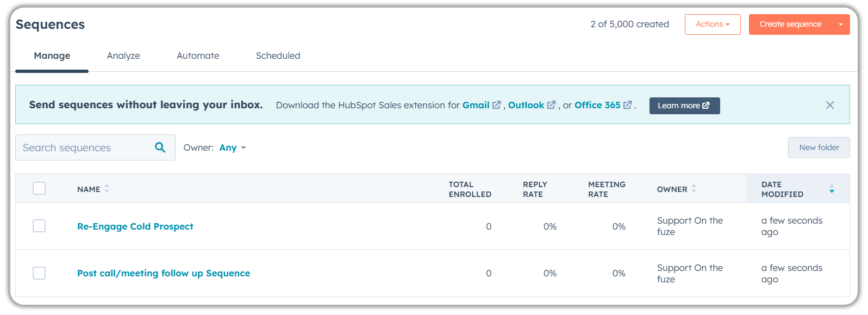This screenshot has width=868, height=315.
Task: Click the Search sequences input field
Action: pyautogui.click(x=84, y=147)
